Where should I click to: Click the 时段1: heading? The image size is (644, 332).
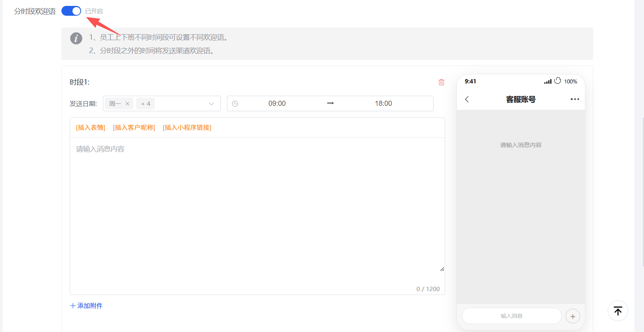point(80,82)
